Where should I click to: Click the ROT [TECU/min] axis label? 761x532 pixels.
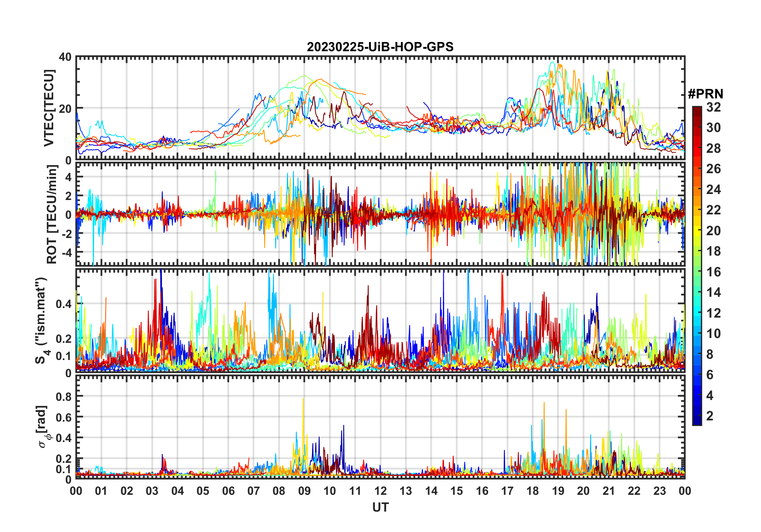click(52, 214)
